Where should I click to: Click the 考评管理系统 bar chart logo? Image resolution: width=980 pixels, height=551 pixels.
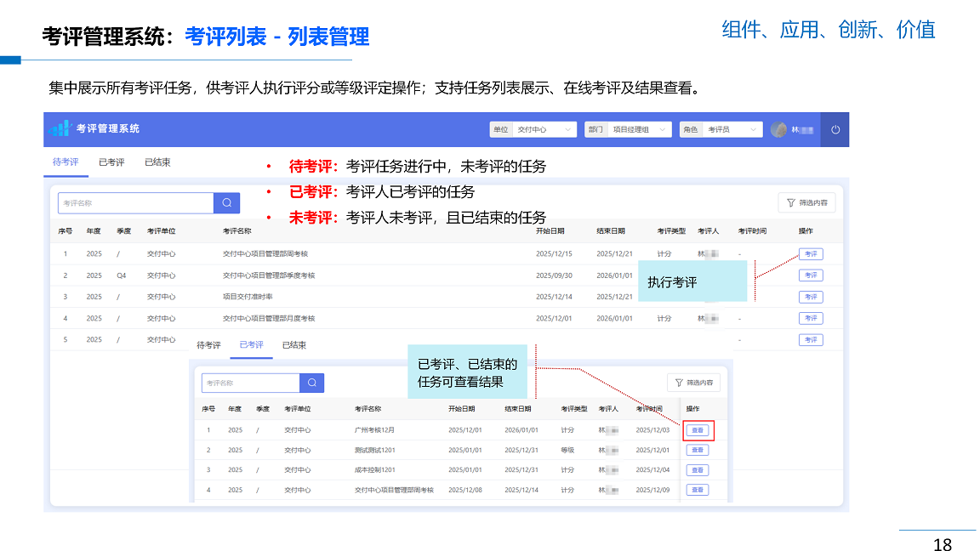point(60,128)
